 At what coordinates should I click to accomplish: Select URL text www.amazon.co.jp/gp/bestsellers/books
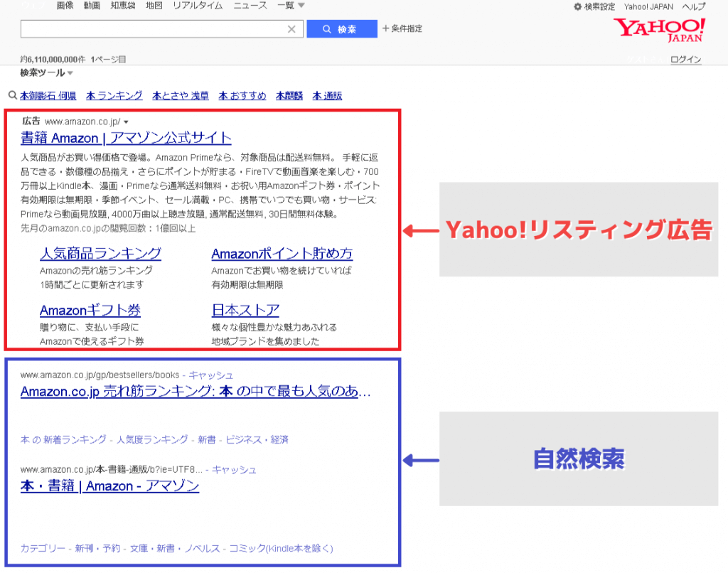point(100,375)
